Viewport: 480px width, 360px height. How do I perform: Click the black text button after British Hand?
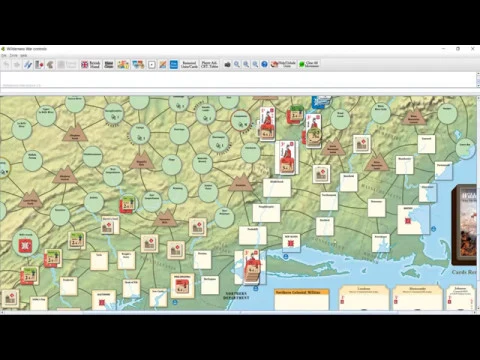109,64
